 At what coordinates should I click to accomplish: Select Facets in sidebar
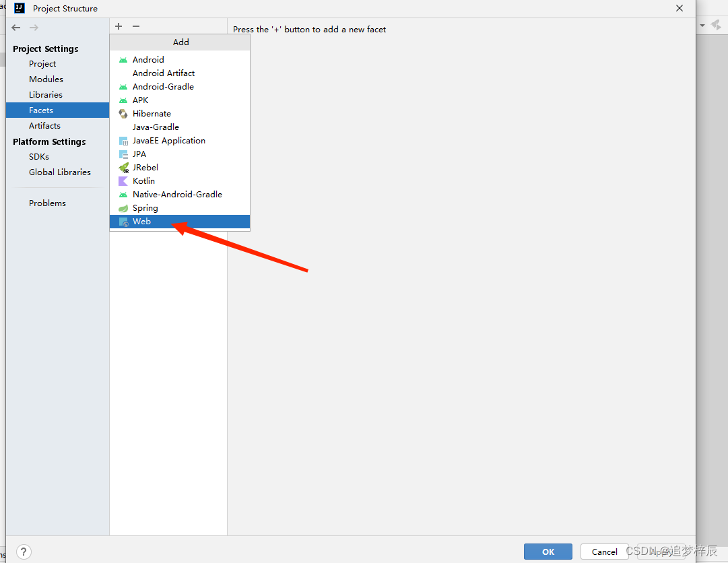pos(57,110)
